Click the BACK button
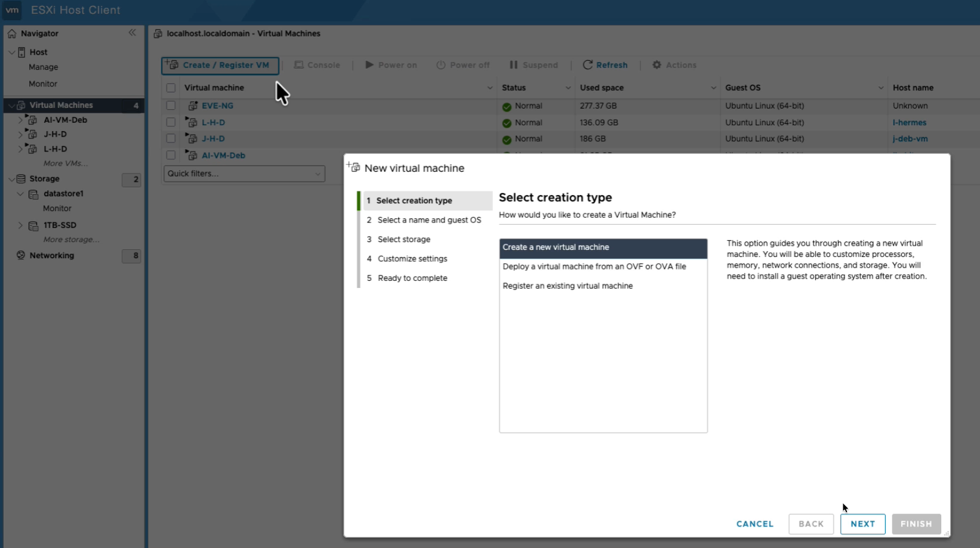The image size is (980, 548). 811,524
